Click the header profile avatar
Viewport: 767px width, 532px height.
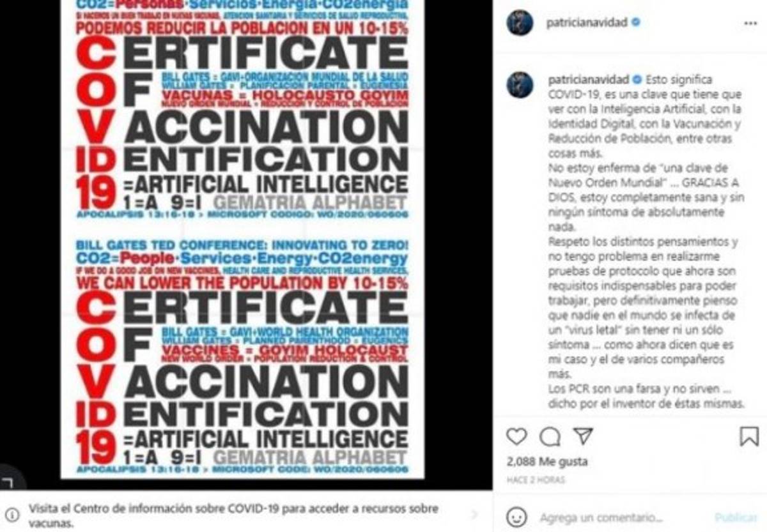[520, 23]
